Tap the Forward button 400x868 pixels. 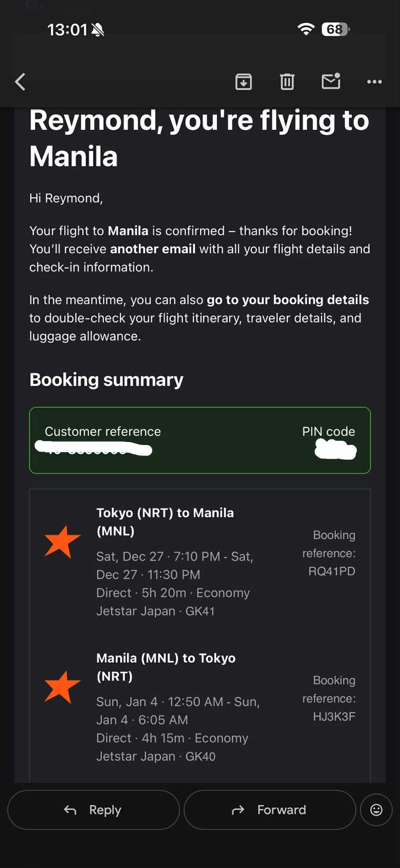click(270, 810)
